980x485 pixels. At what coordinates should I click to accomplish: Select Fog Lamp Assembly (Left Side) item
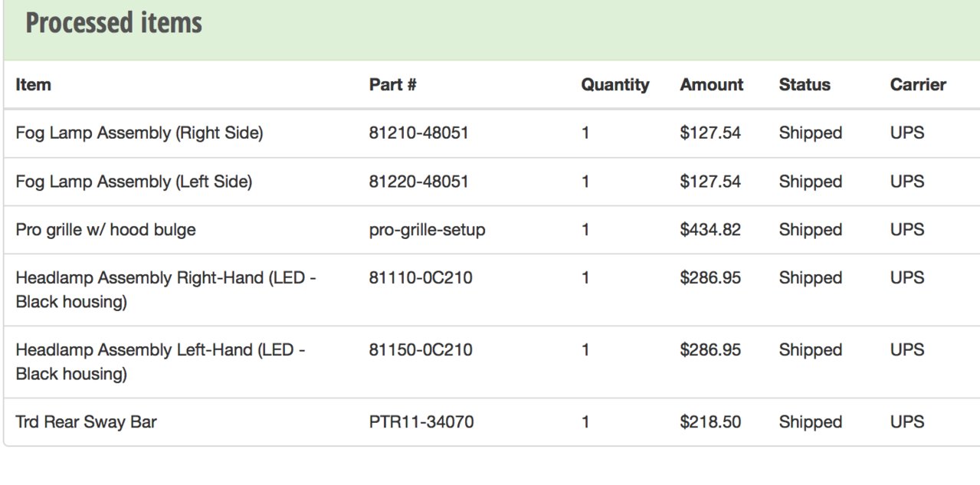click(133, 182)
